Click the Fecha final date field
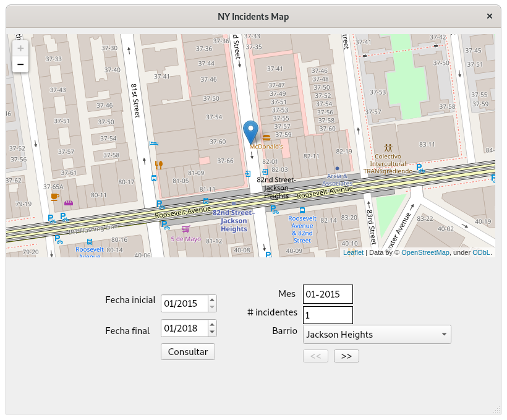 [x=184, y=328]
